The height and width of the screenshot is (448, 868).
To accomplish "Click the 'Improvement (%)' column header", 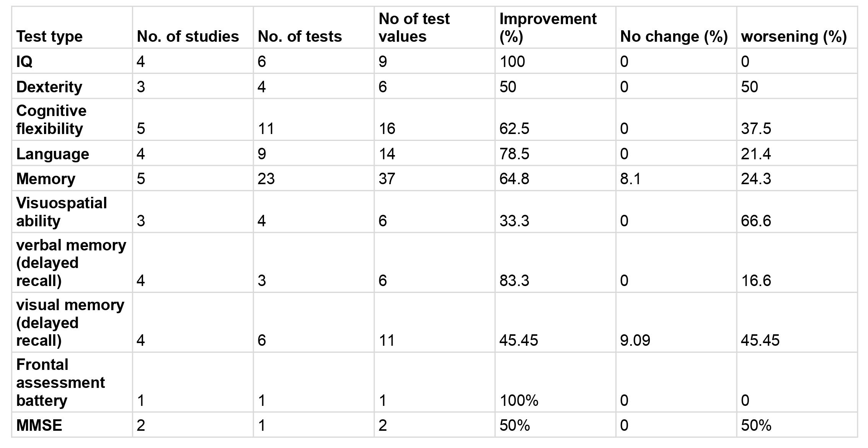I will (x=548, y=28).
